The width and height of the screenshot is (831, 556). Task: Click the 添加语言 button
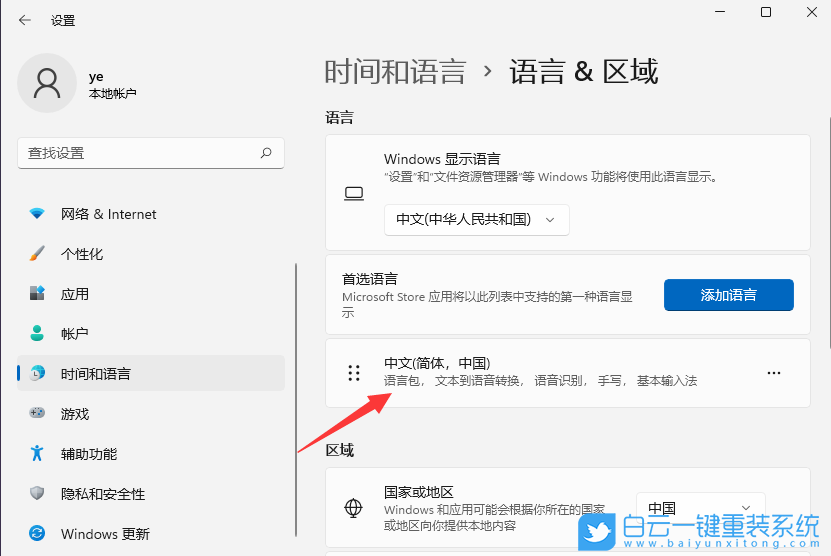pyautogui.click(x=729, y=295)
